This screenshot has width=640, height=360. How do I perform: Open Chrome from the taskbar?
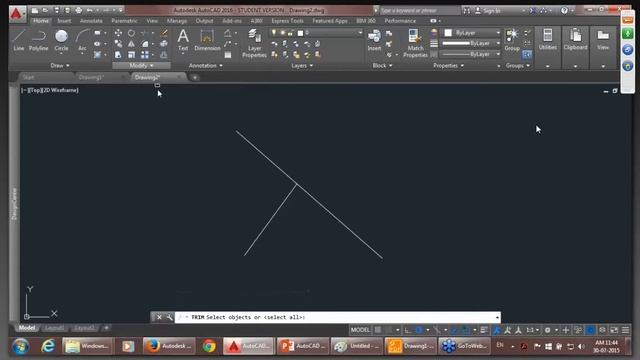pyautogui.click(x=209, y=346)
